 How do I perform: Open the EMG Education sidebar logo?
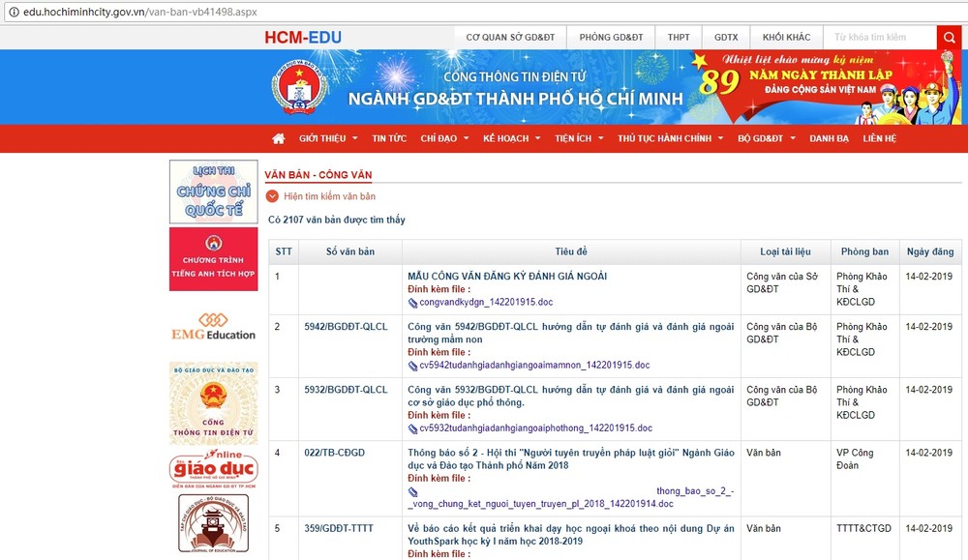click(x=213, y=327)
